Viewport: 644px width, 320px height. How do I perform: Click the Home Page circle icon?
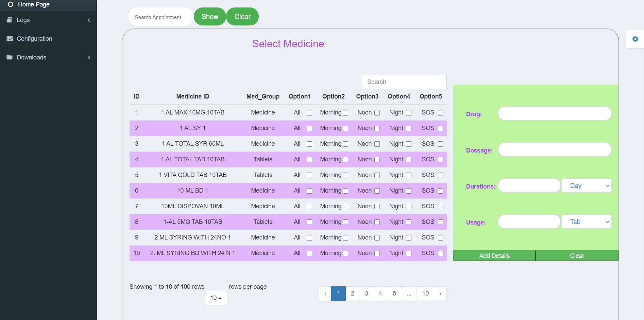click(x=11, y=4)
